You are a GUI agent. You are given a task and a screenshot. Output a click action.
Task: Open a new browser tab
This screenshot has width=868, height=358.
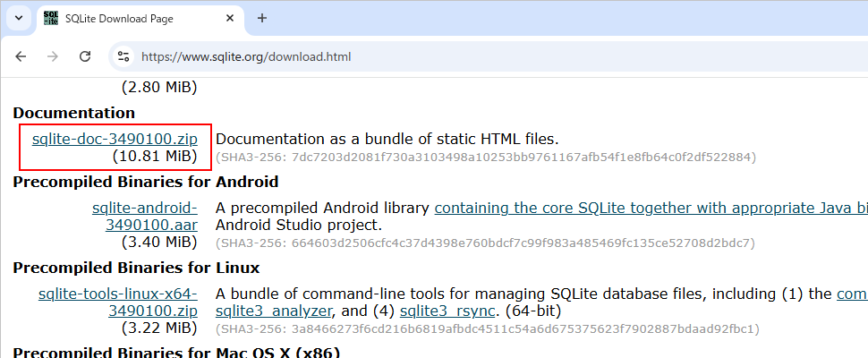tap(262, 18)
